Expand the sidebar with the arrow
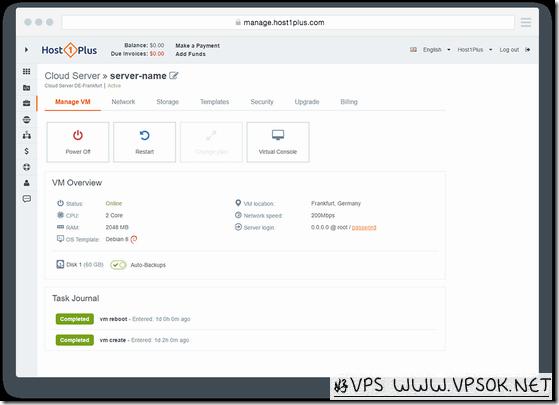 click(x=26, y=50)
